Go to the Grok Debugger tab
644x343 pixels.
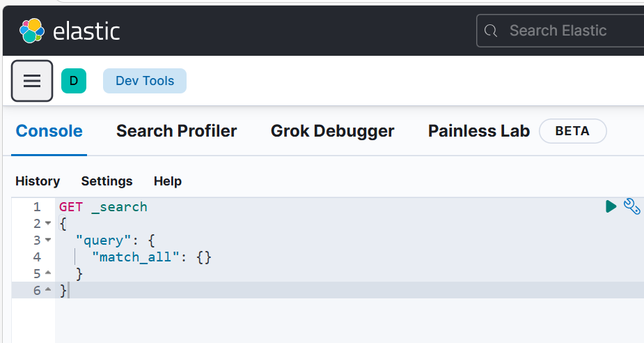332,131
